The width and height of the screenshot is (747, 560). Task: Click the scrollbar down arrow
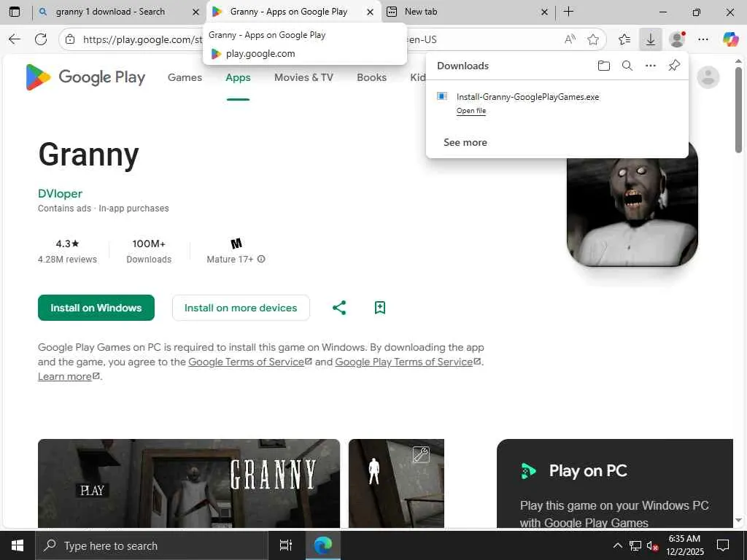(738, 521)
